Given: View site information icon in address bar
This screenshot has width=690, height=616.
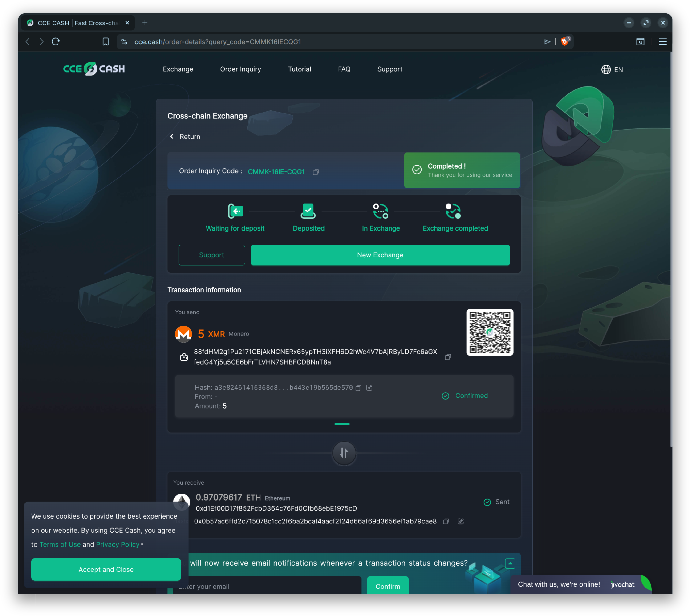Looking at the screenshot, I should click(124, 42).
